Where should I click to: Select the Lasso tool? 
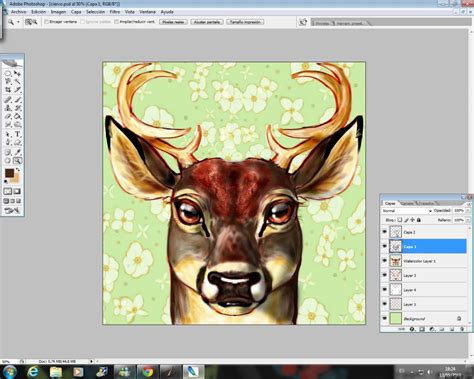coord(8,81)
